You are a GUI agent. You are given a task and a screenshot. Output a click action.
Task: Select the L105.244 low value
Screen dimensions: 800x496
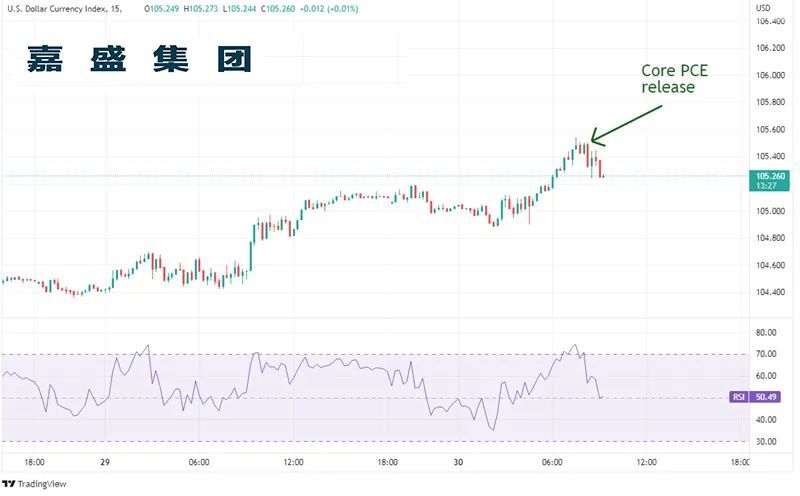tap(239, 9)
